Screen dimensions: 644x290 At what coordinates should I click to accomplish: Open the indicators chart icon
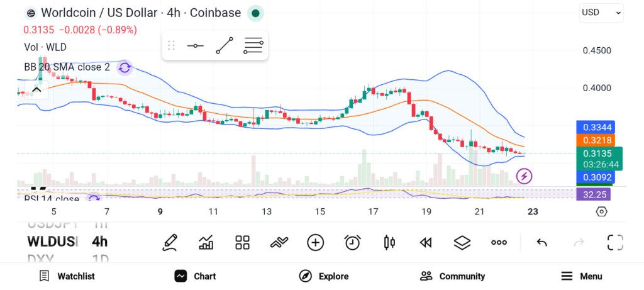point(206,242)
